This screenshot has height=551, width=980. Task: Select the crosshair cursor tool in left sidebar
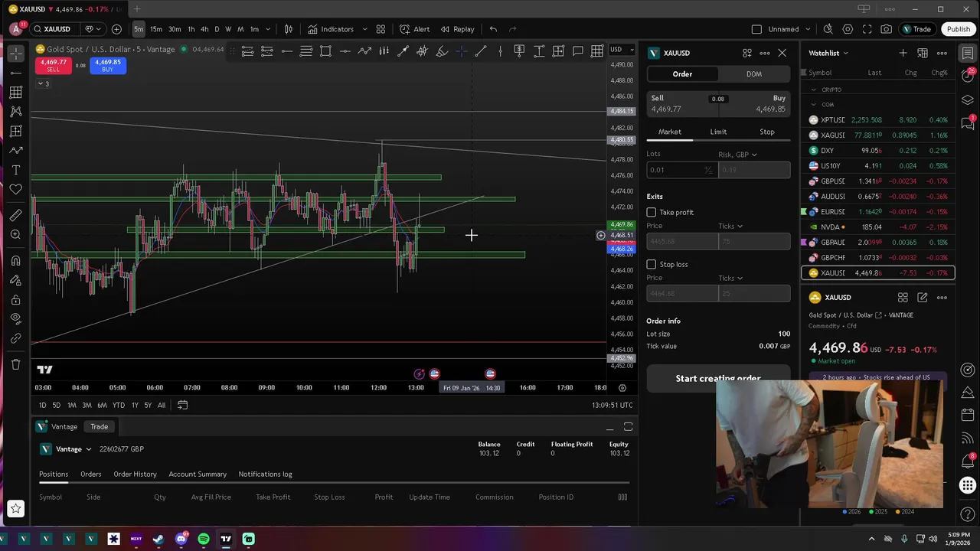pyautogui.click(x=15, y=54)
